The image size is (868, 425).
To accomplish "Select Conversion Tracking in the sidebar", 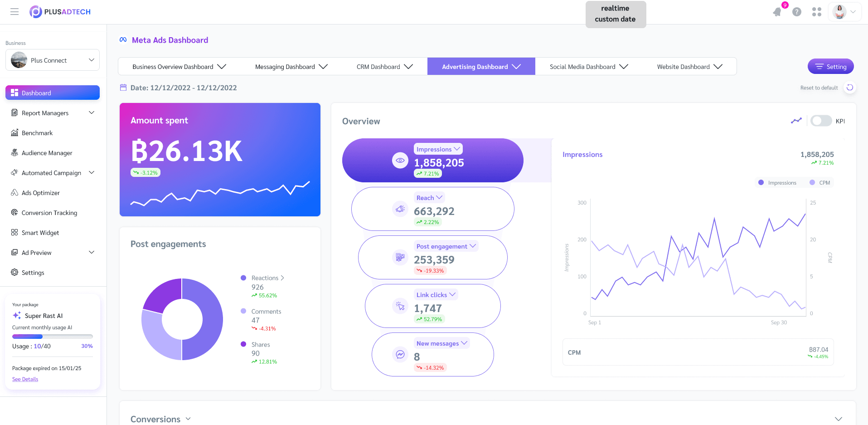I will point(49,212).
